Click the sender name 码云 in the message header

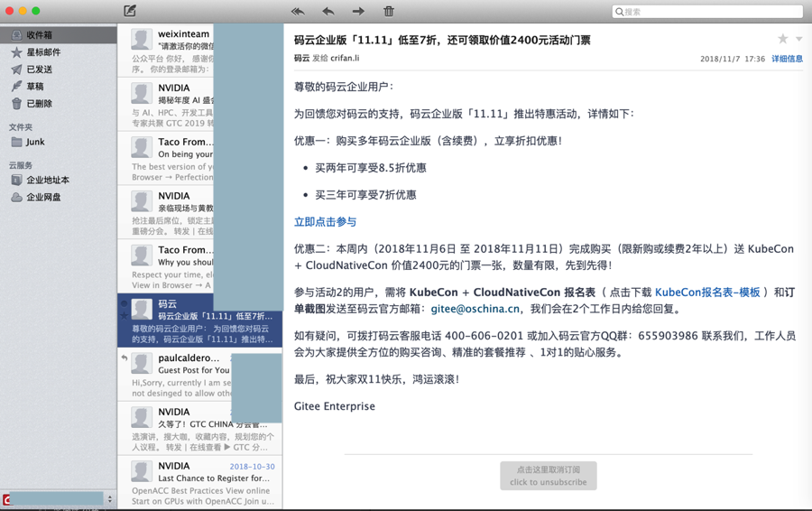301,58
